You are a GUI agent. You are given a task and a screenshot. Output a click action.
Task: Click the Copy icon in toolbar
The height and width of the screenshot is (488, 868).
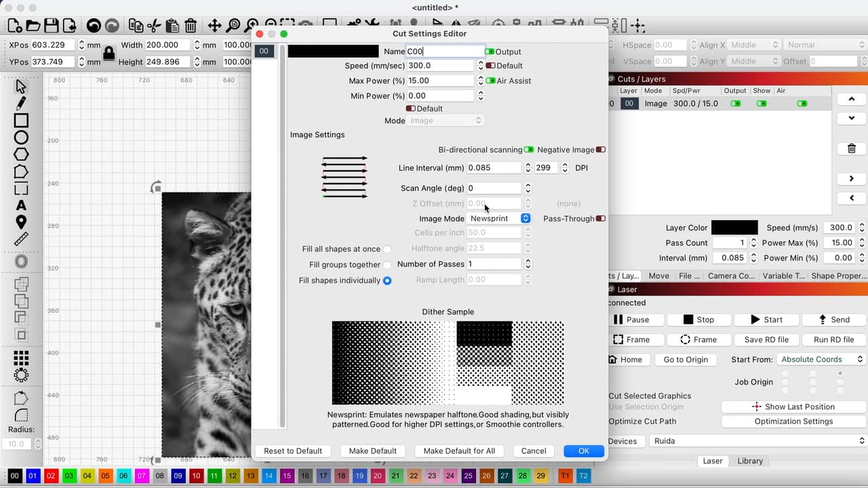coord(136,26)
